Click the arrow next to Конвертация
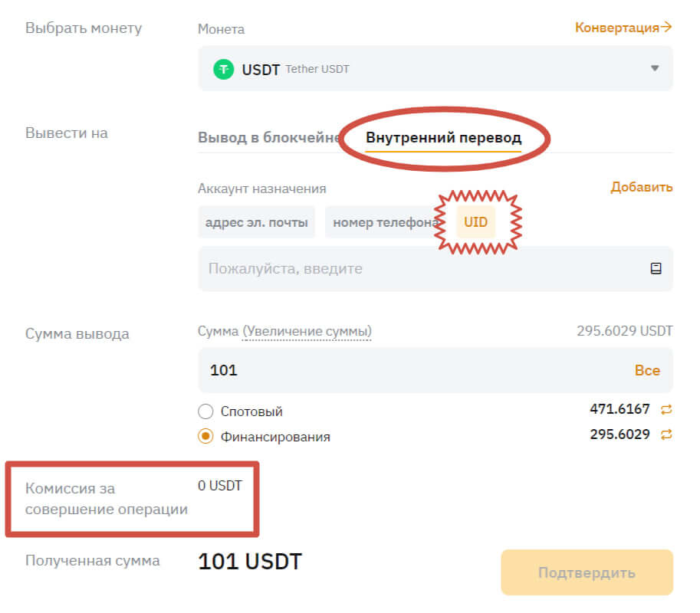This screenshot has width=700, height=613. click(x=666, y=28)
